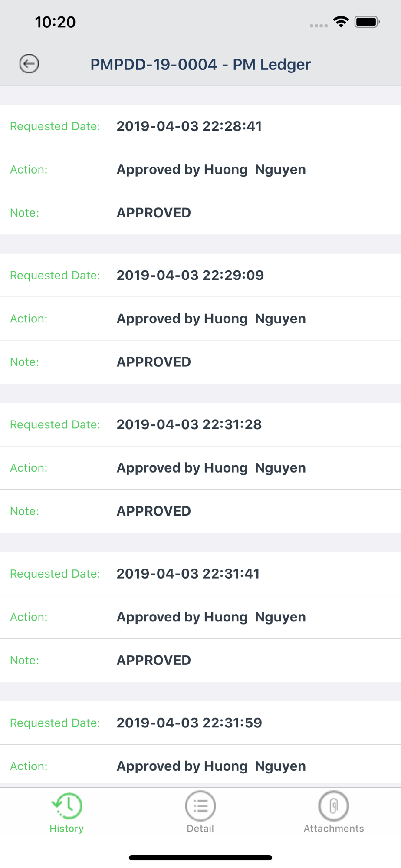Tap the status bar time 10:20
The height and width of the screenshot is (868, 401).
coord(55,22)
